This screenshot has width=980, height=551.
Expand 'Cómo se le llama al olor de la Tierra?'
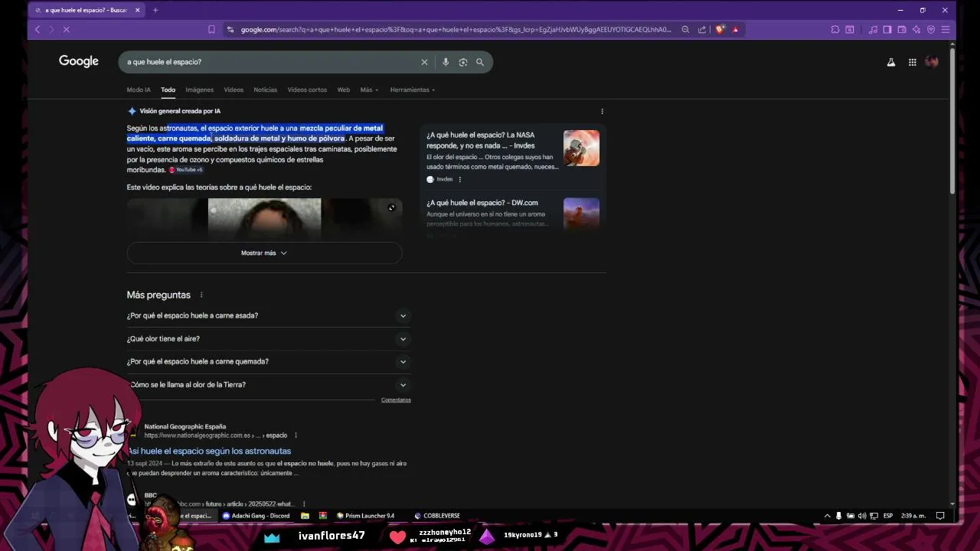click(269, 384)
